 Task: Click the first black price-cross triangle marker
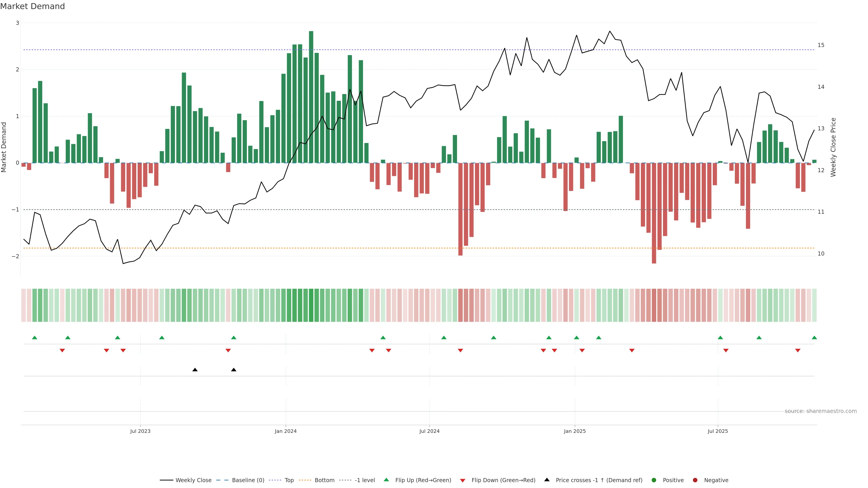pos(195,370)
